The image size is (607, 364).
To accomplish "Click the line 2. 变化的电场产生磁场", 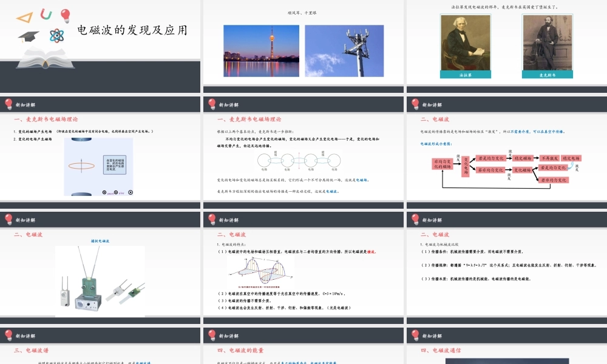I will [33, 140].
